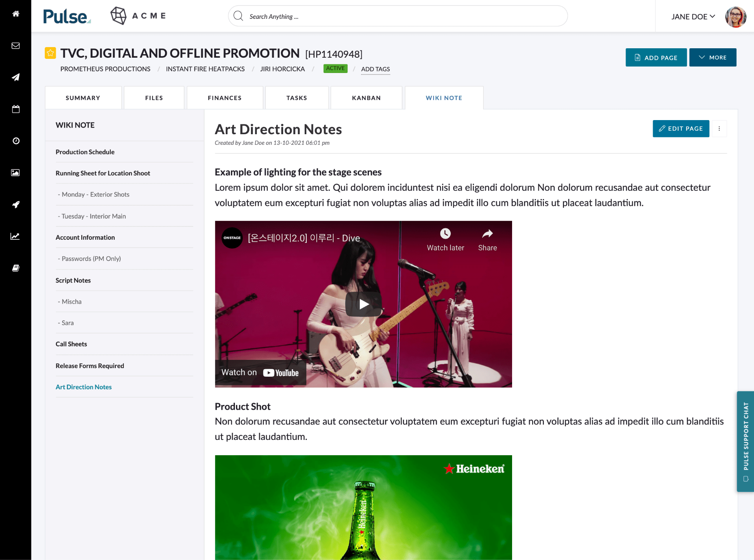Toggle the yellow favorite star on project
754x560 pixels.
[50, 53]
